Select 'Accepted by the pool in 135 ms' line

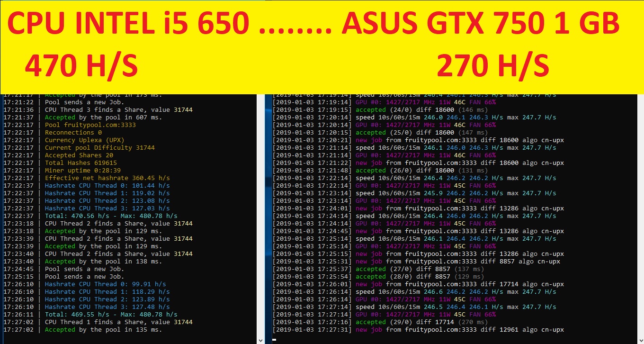[83, 330]
